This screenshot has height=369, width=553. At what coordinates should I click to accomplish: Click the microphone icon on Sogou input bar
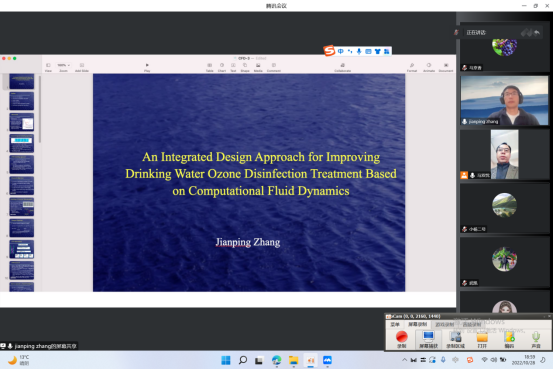click(x=359, y=52)
